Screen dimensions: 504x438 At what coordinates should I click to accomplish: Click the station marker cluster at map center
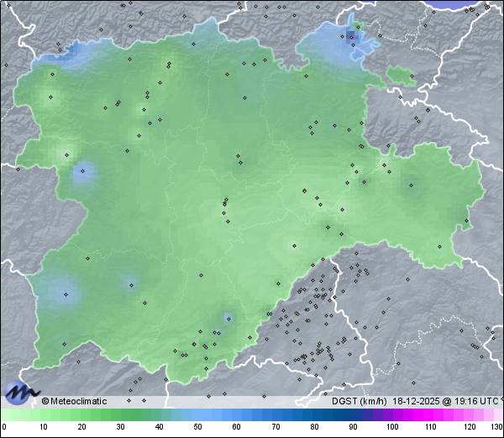225,203
